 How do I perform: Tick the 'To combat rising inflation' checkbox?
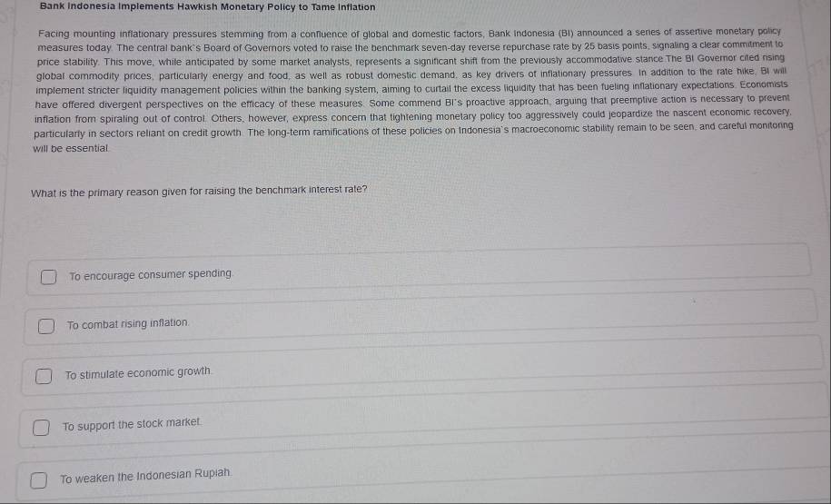click(46, 326)
